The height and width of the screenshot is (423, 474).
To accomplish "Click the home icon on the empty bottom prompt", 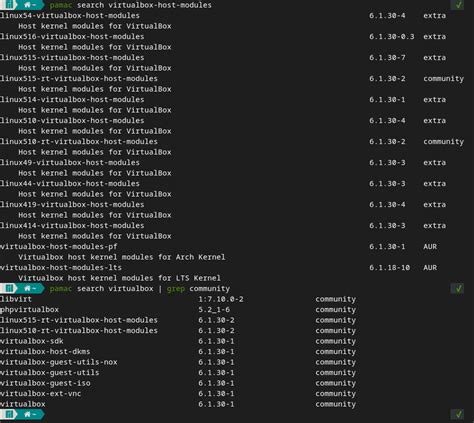I will tap(27, 414).
